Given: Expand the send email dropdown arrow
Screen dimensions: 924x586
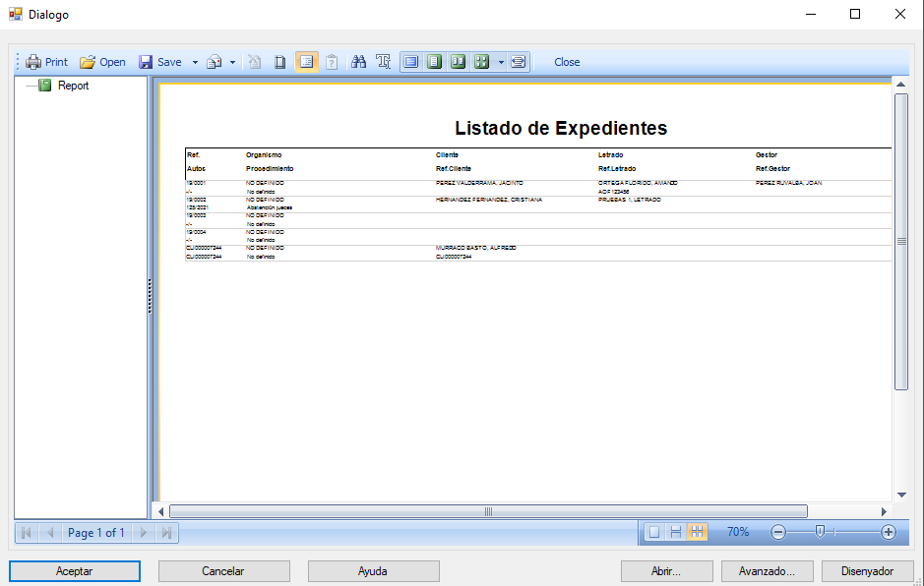Looking at the screenshot, I should 232,62.
